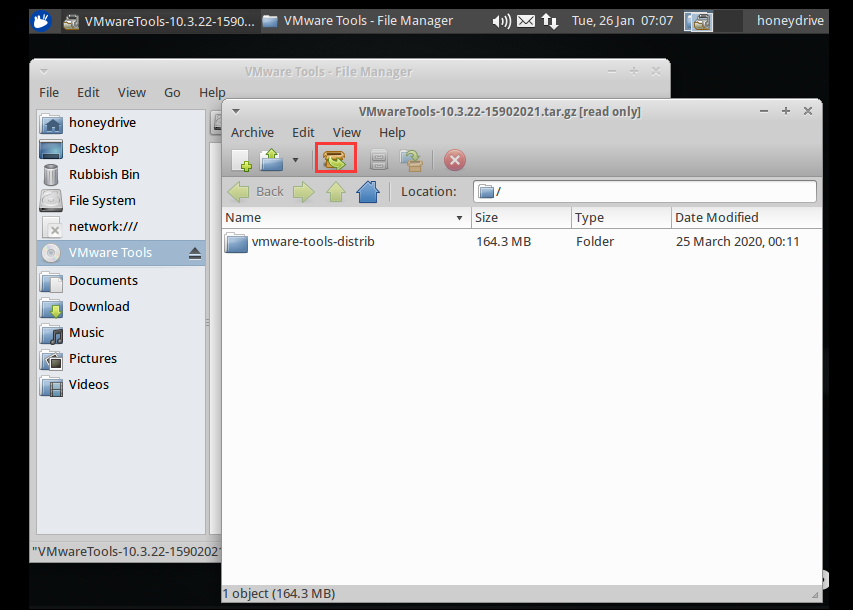Open File menu in File Manager
The height and width of the screenshot is (610, 853).
pos(49,93)
